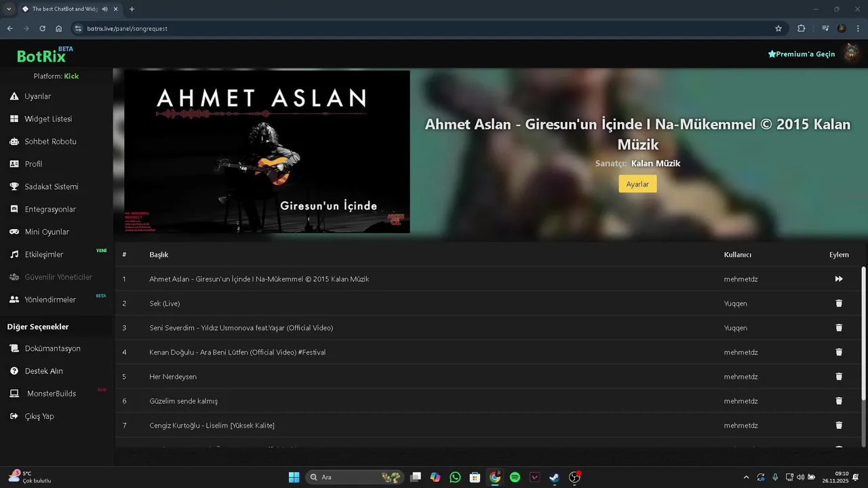The image size is (868, 488).
Task: Click the Kullanıcı column header
Action: [738, 255]
